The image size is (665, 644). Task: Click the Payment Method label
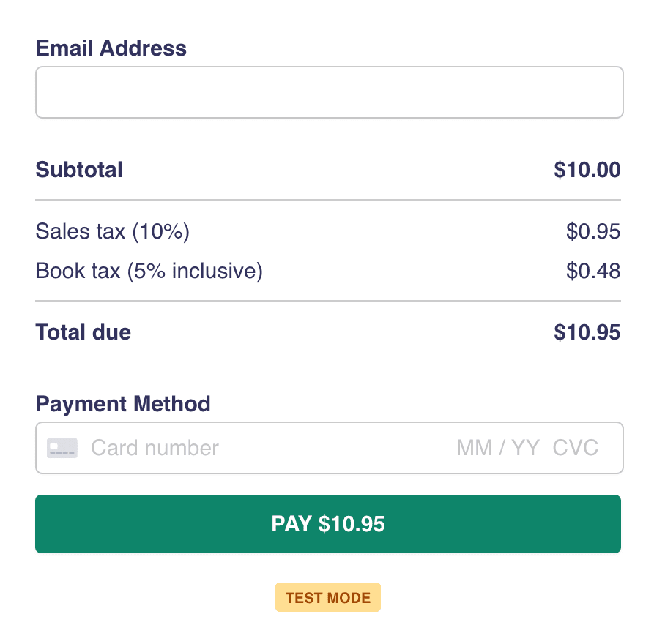(123, 404)
